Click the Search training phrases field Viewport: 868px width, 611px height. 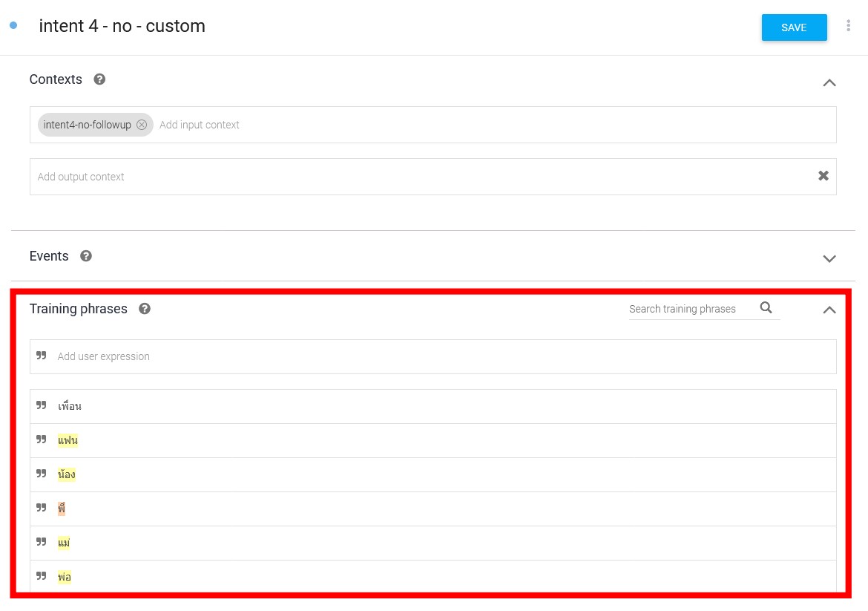point(692,309)
